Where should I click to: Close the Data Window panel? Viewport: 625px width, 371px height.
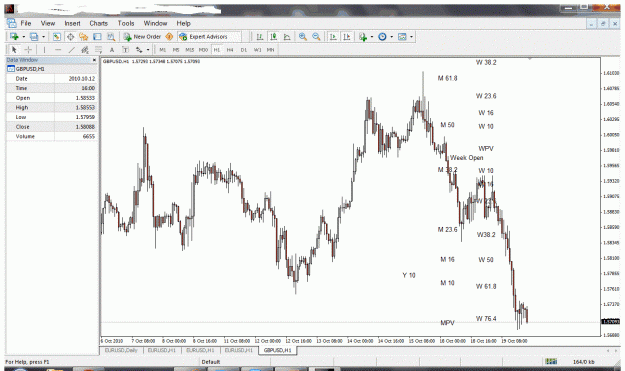pyautogui.click(x=94, y=60)
